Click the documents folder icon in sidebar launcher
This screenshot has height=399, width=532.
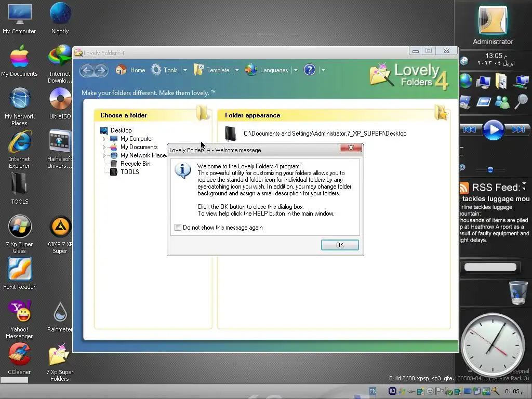[501, 82]
